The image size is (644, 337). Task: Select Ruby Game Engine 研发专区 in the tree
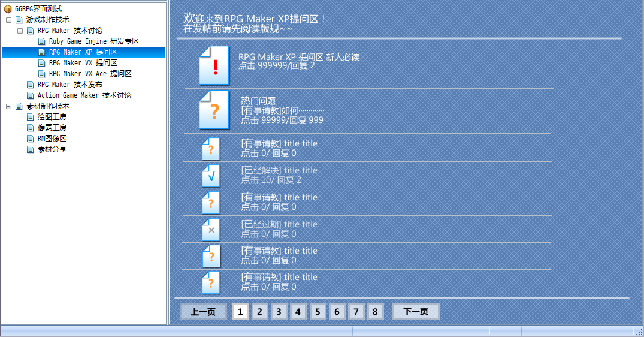93,41
